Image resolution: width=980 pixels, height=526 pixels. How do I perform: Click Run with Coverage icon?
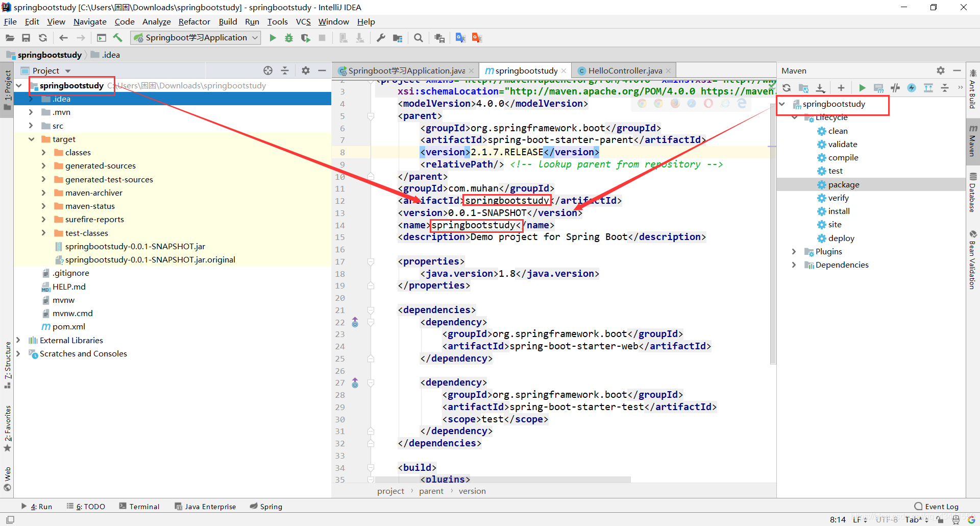pos(305,38)
